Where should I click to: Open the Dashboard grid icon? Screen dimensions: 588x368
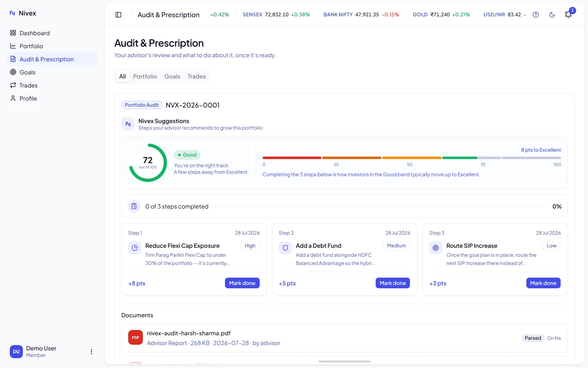(13, 33)
